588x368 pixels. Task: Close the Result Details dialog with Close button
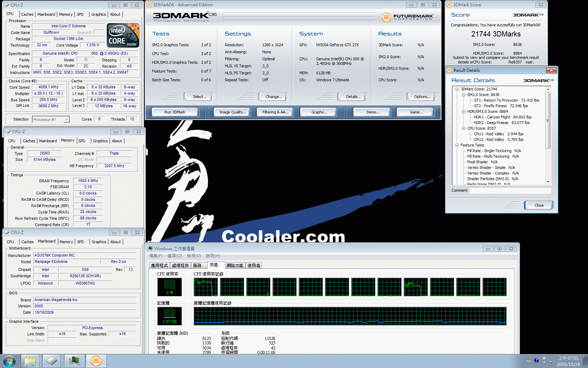click(539, 205)
